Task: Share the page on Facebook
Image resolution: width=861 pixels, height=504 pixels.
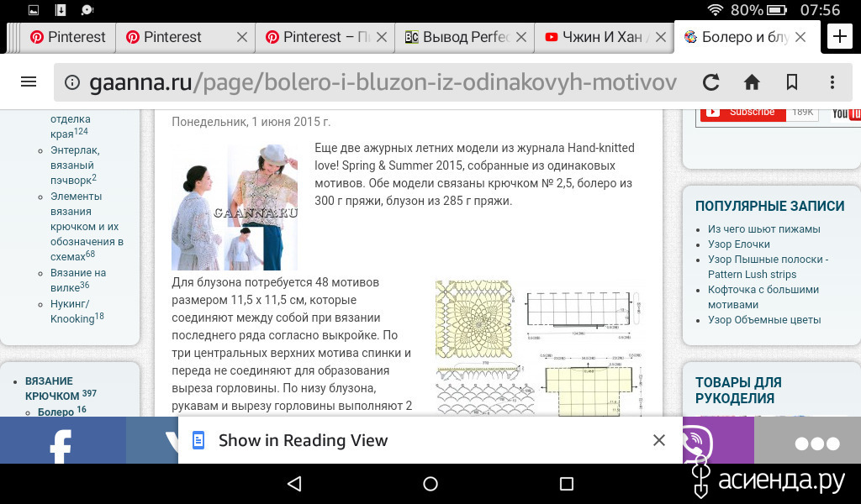Action: coord(63,440)
